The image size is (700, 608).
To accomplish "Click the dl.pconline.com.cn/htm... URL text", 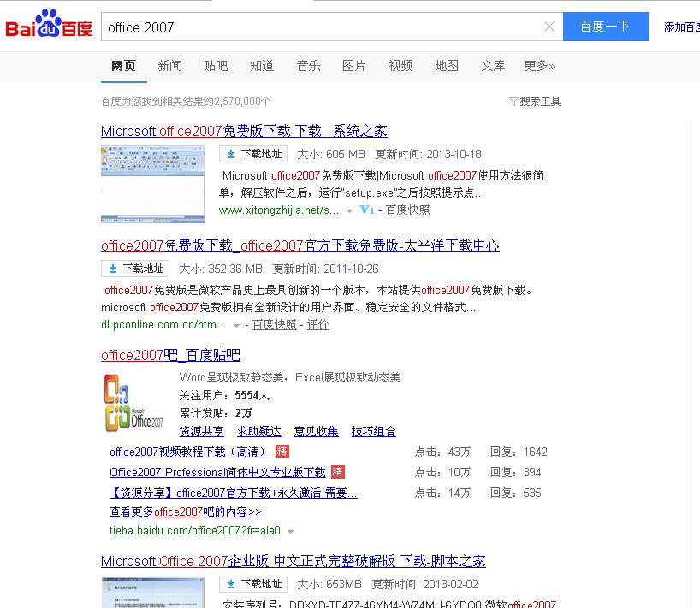I will (163, 325).
